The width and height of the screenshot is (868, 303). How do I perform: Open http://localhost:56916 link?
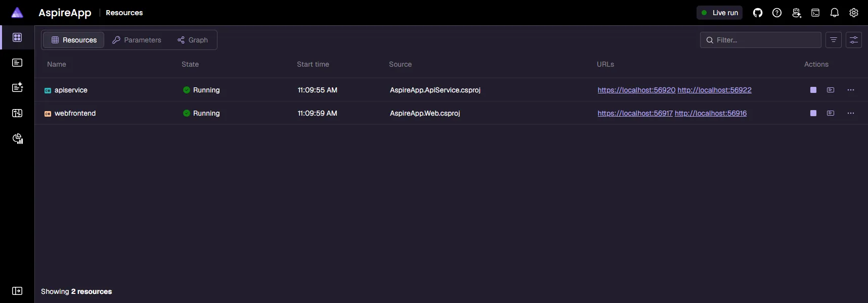[711, 113]
